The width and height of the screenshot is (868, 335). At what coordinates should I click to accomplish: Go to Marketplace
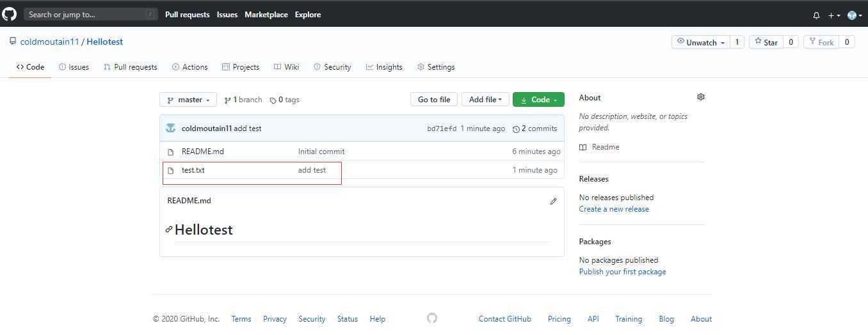266,14
